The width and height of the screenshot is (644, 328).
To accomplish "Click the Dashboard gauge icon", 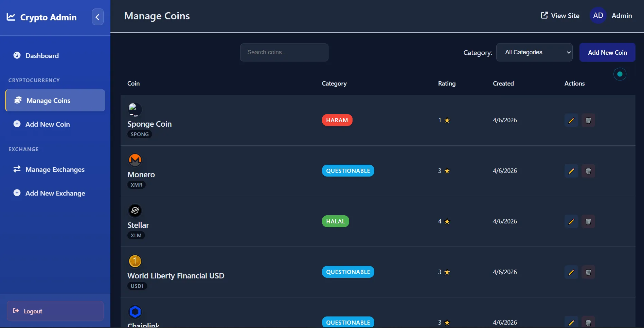I will coord(17,55).
